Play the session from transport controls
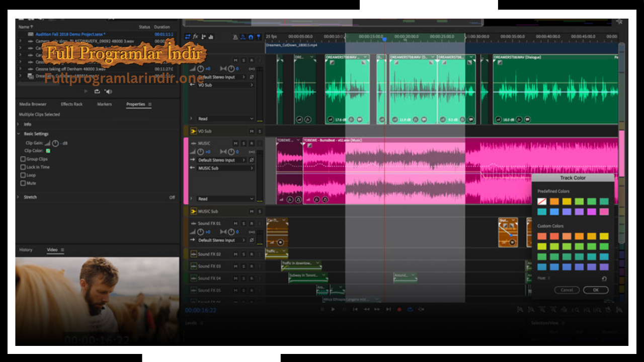 [333, 310]
